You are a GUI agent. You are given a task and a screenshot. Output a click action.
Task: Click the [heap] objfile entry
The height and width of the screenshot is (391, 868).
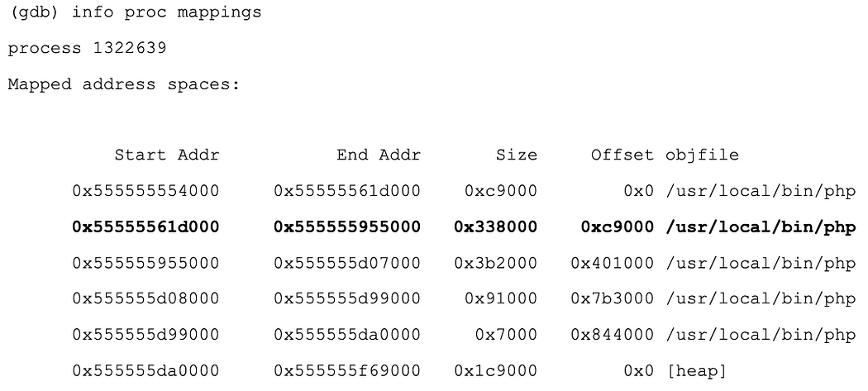(697, 371)
